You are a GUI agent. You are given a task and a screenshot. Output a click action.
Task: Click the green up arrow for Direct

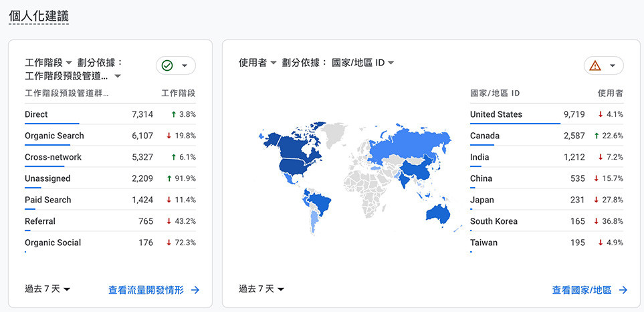click(174, 114)
